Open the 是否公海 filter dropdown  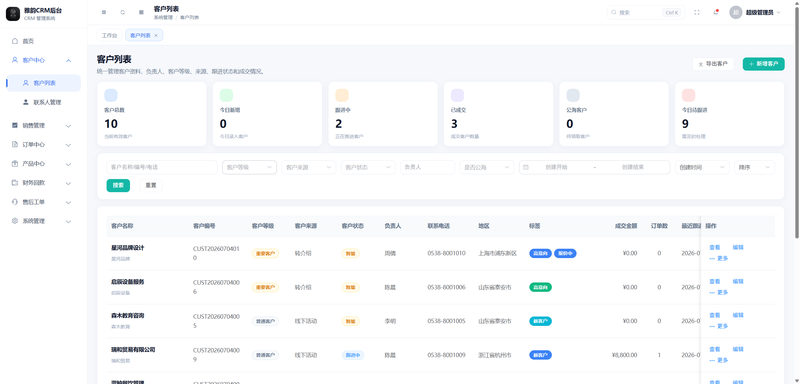coord(487,167)
